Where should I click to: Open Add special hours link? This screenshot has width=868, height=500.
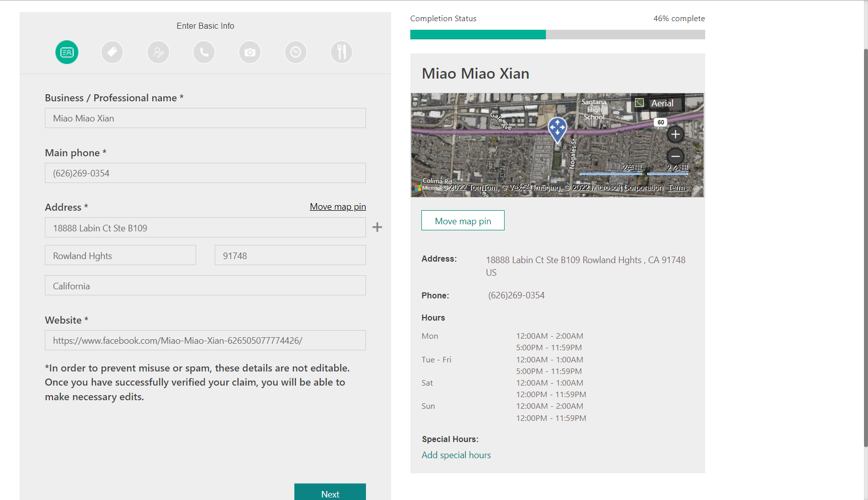(456, 455)
